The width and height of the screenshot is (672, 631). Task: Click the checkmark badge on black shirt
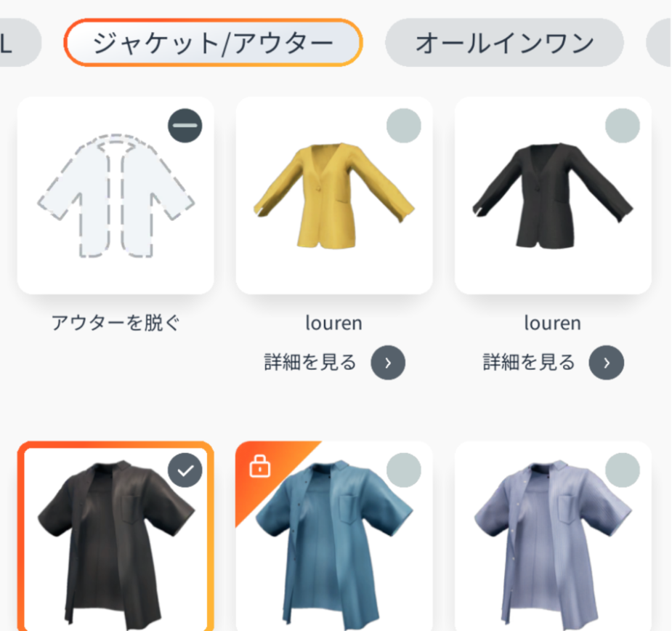click(x=185, y=470)
